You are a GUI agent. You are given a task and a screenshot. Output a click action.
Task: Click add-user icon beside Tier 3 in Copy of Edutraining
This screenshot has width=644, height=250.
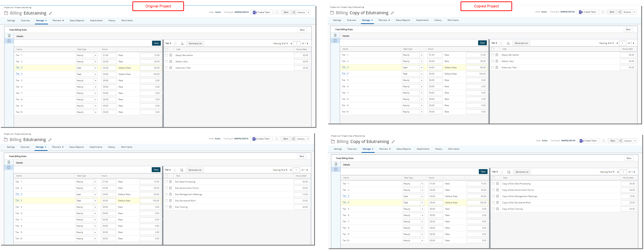point(508,43)
